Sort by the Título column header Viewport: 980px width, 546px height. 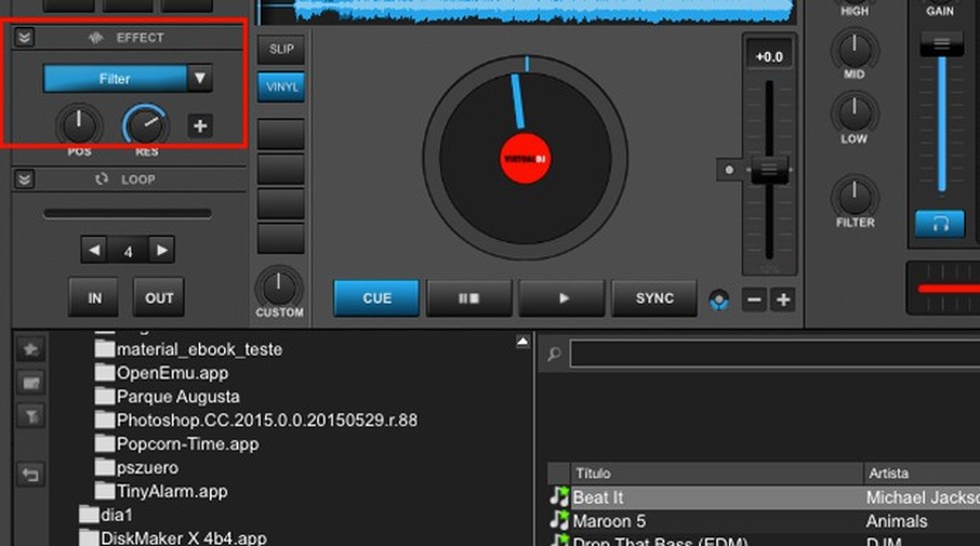pos(716,473)
